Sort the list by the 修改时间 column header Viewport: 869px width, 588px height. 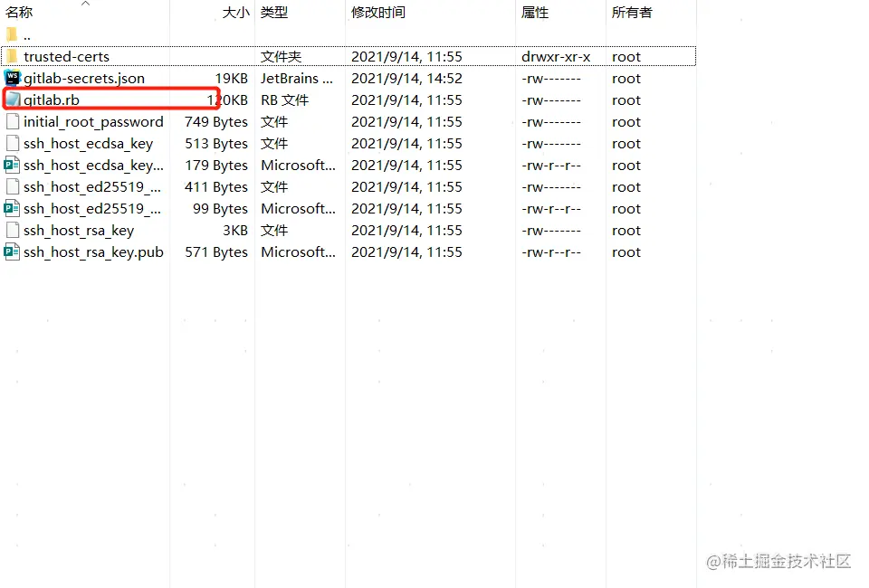coord(378,12)
